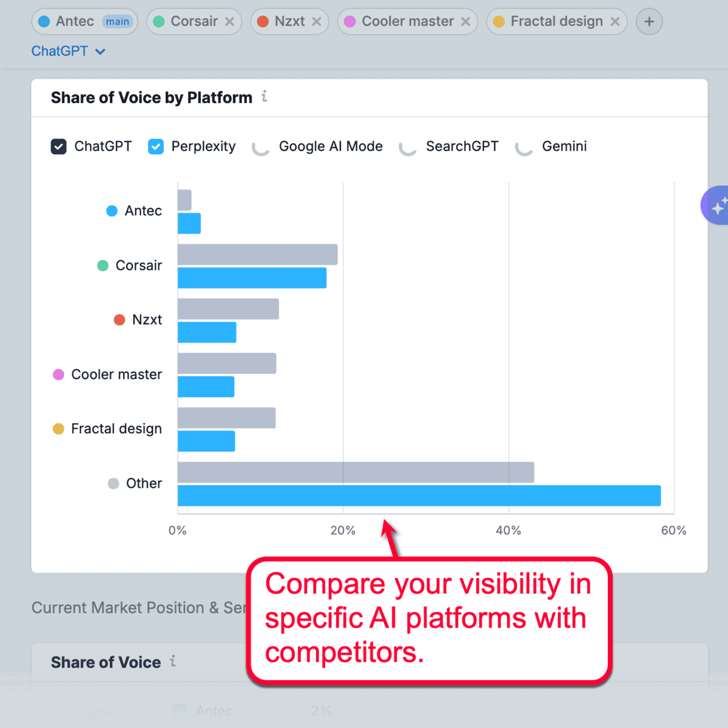Open the AI sparkle assistant button
The image size is (728, 728).
coord(716,206)
